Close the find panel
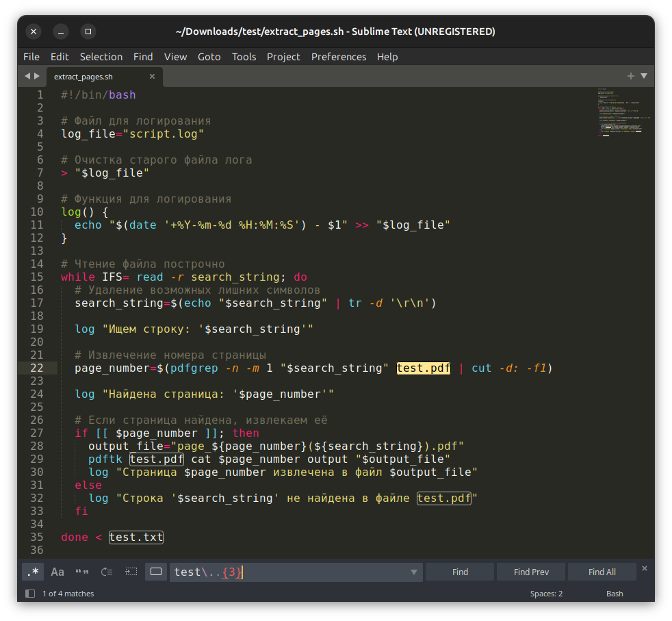This screenshot has width=672, height=621. tap(644, 568)
